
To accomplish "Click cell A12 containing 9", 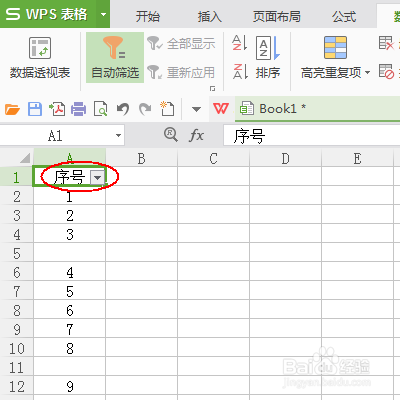I will click(x=70, y=386).
